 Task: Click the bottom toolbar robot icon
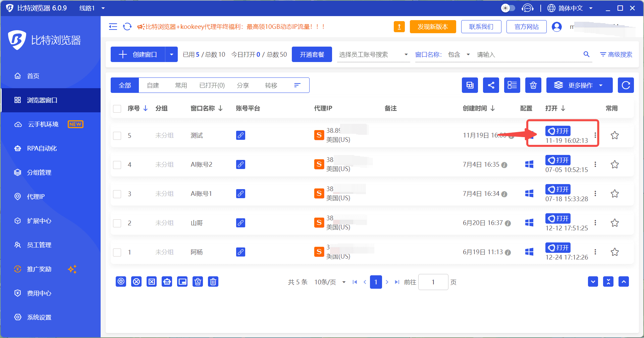pos(167,282)
